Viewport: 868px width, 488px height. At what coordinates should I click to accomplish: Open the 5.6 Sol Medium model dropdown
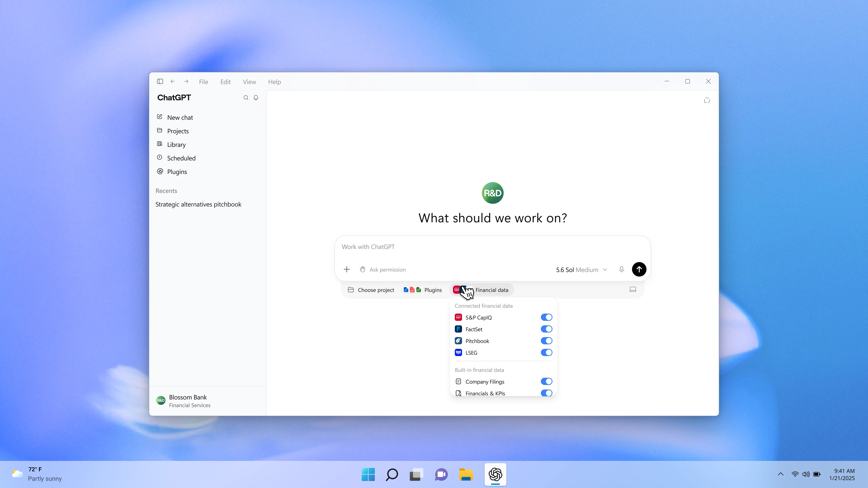[581, 270]
